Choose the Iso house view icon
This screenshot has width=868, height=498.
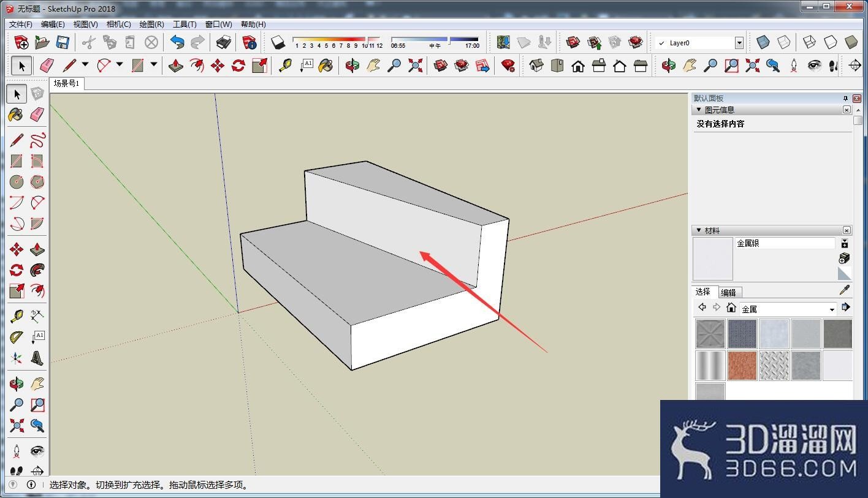pyautogui.click(x=536, y=66)
